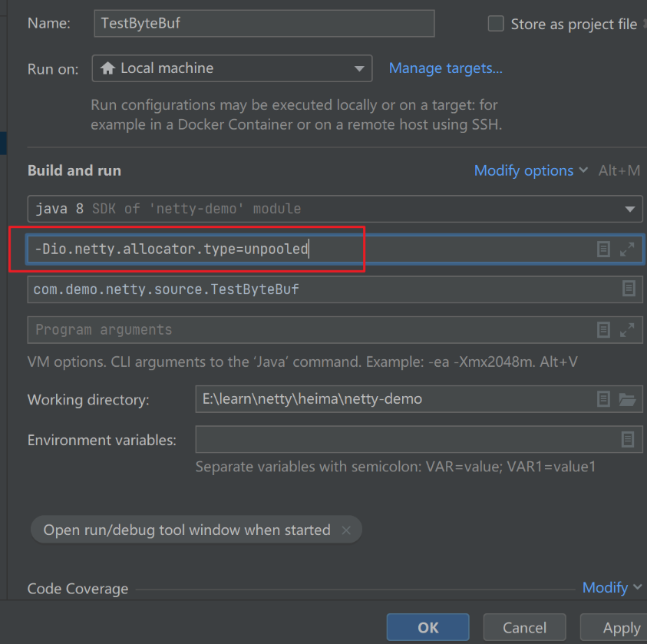
Task: Click the working directory macro list icon
Action: pos(604,399)
